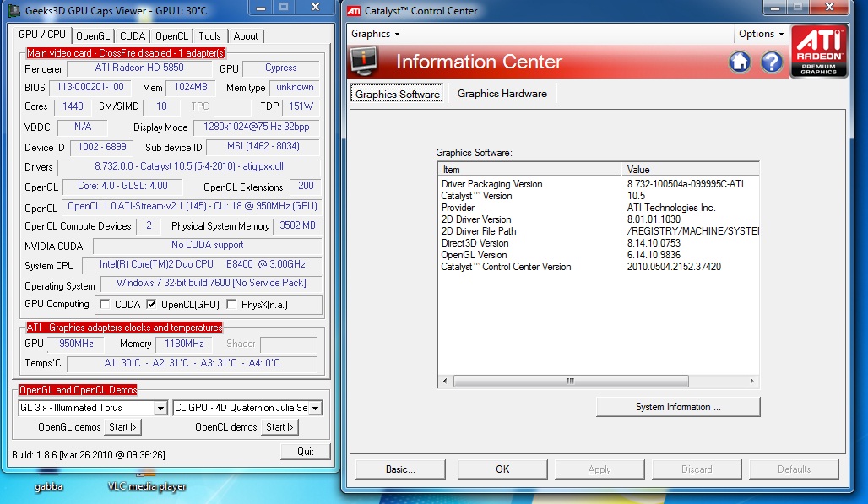Click the TDP field showing 151W
The height and width of the screenshot is (504, 868).
click(301, 106)
